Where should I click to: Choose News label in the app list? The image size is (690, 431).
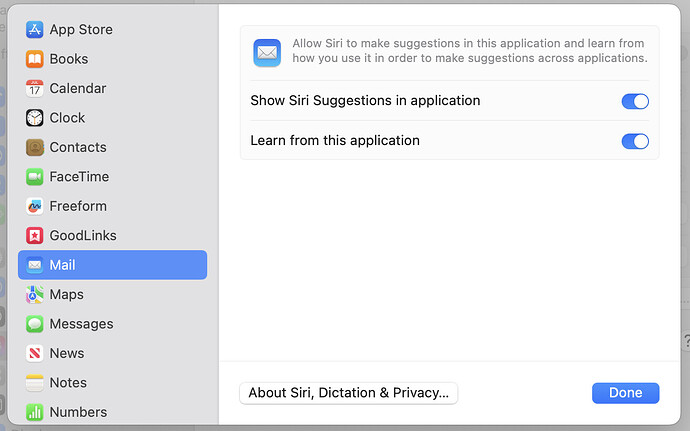(x=67, y=353)
